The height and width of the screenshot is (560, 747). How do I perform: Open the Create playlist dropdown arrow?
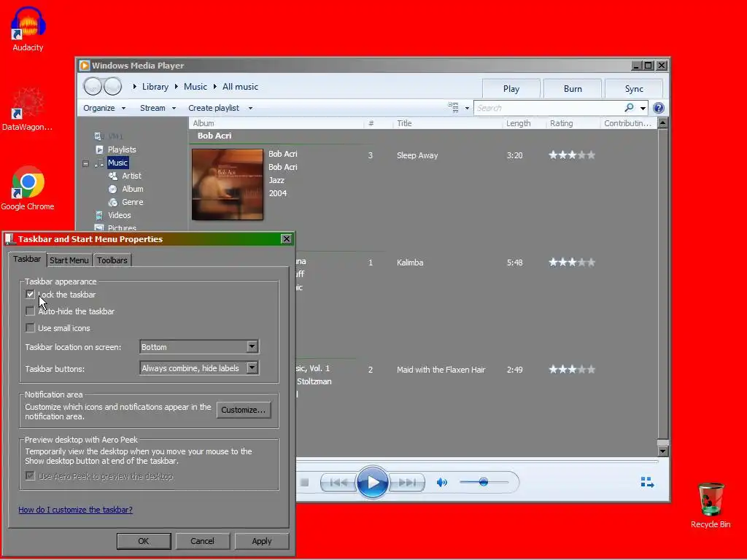pyautogui.click(x=251, y=108)
